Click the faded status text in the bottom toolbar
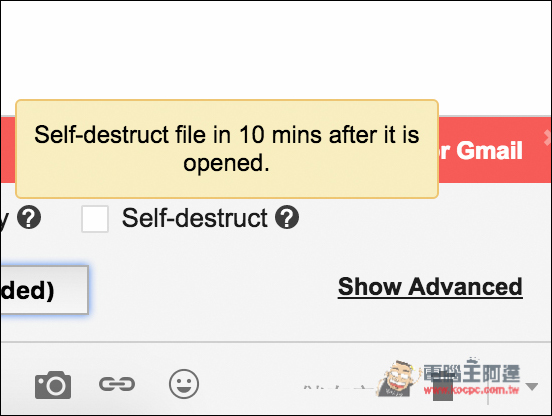Image resolution: width=552 pixels, height=416 pixels. click(338, 389)
